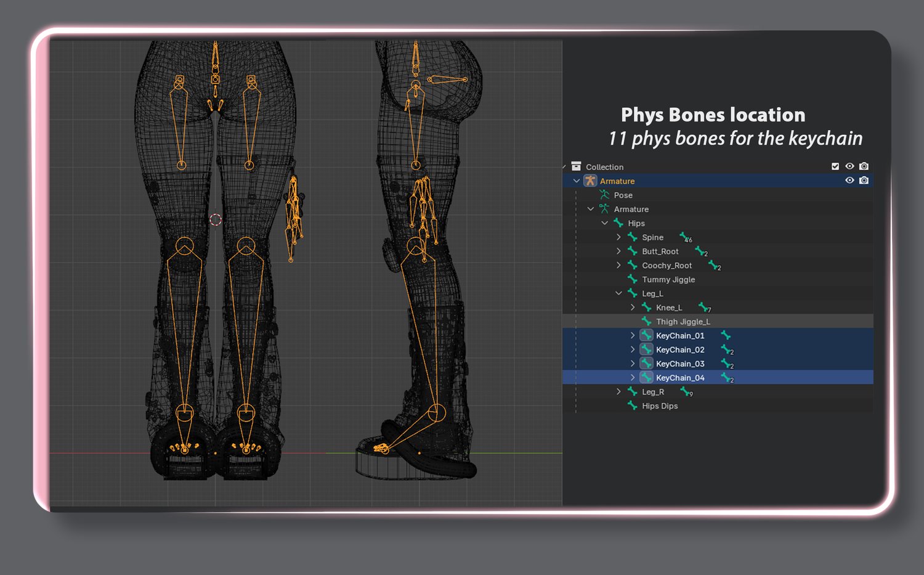Uncheck the Collection exclude checkbox
The width and height of the screenshot is (924, 575).
[x=835, y=166]
